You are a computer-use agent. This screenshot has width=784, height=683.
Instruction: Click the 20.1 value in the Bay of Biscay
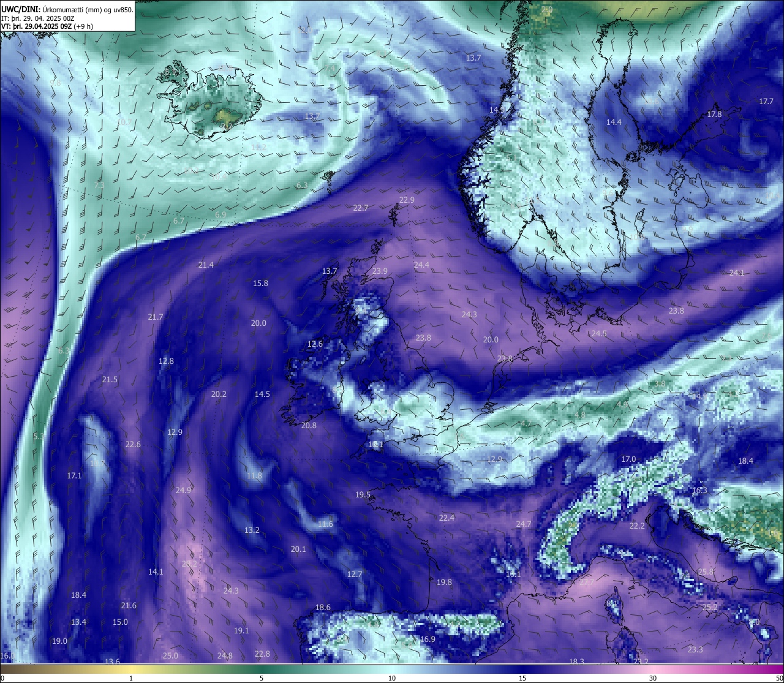(298, 549)
